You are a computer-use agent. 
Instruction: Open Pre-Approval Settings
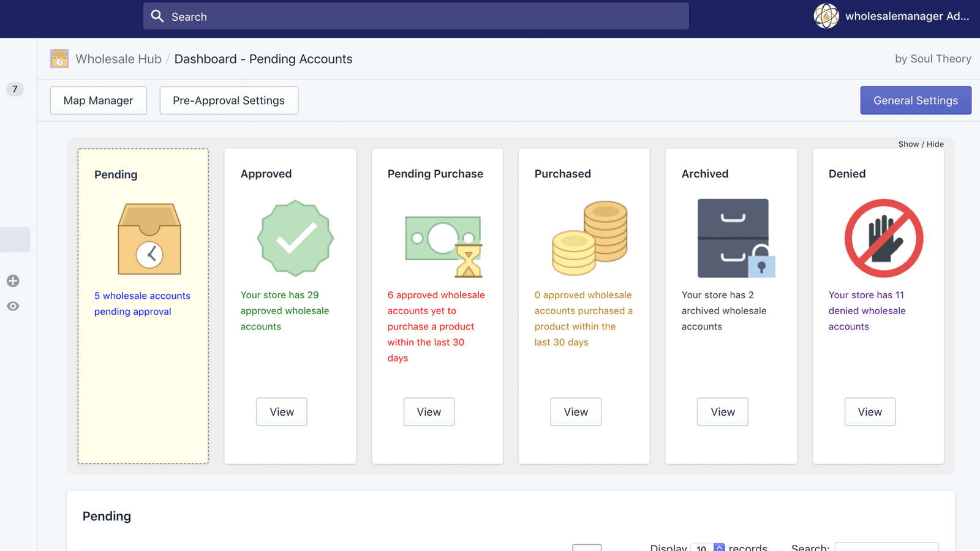pos(228,100)
